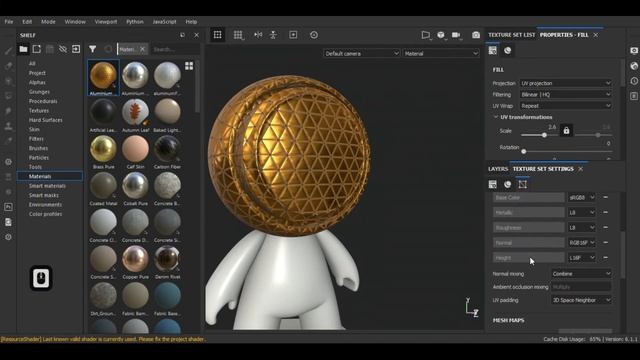Open the perspective view options icon
The image size is (640, 360).
coord(426,35)
